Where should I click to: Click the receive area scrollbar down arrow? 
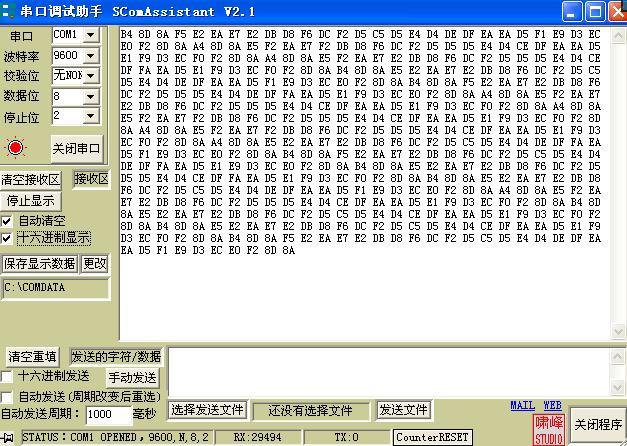[x=618, y=332]
